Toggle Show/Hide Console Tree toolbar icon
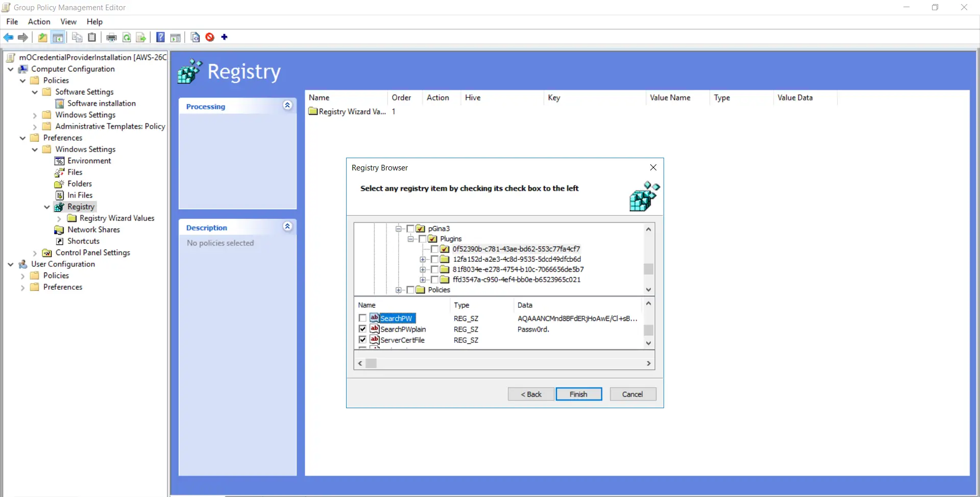Viewport: 980px width, 497px height. [x=58, y=37]
